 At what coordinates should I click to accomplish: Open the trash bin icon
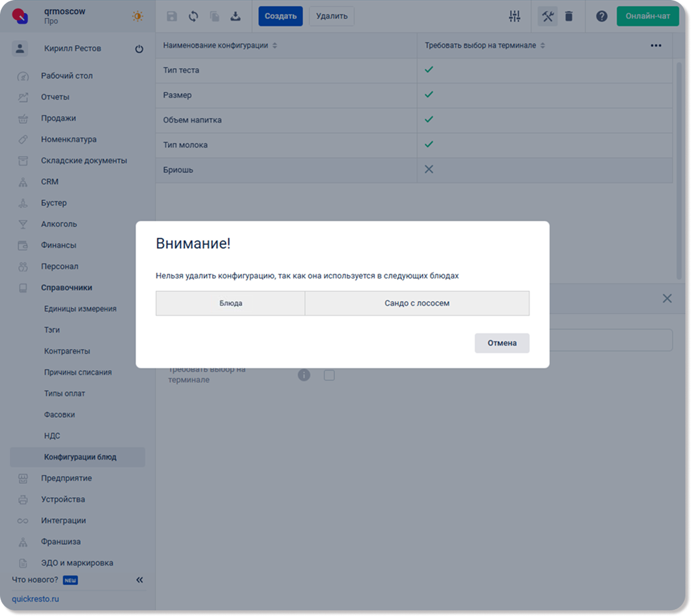click(x=569, y=16)
